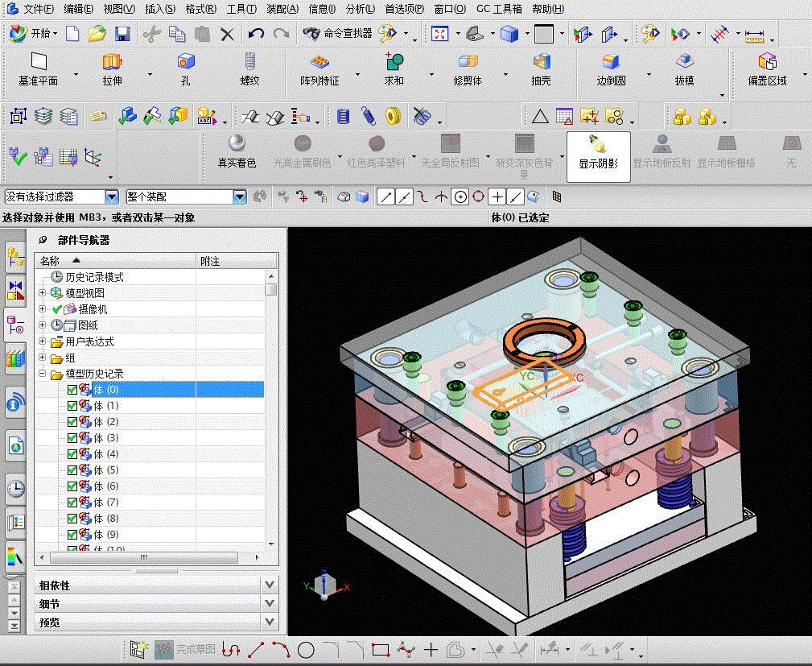Open the constraint navigator sidebar tab
Image resolution: width=812 pixels, height=666 pixels.
[x=16, y=290]
